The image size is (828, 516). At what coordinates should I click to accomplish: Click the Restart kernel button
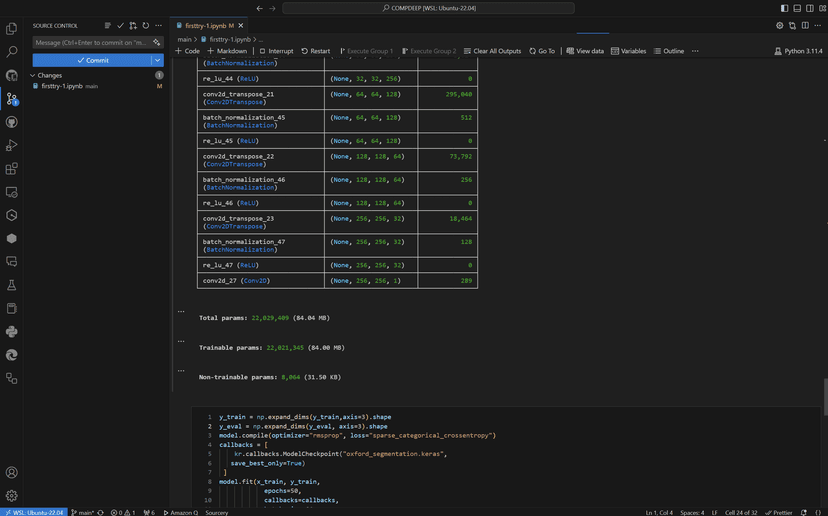[315, 51]
